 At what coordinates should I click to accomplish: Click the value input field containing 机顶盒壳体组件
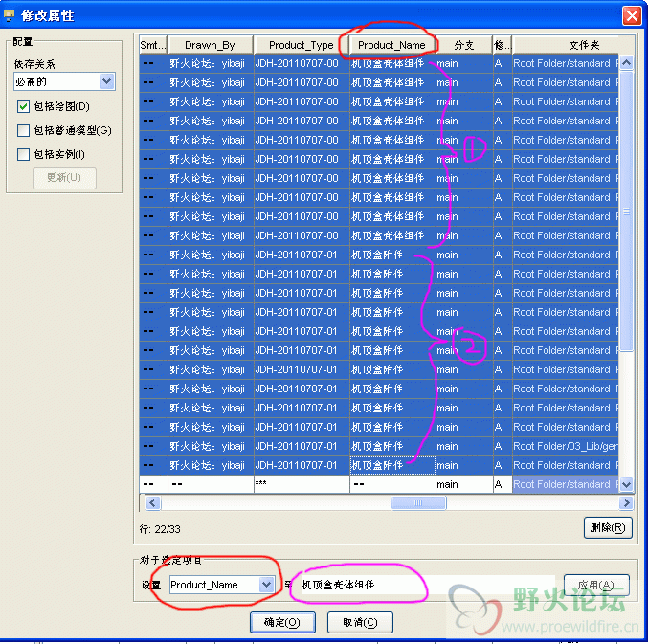(x=428, y=585)
